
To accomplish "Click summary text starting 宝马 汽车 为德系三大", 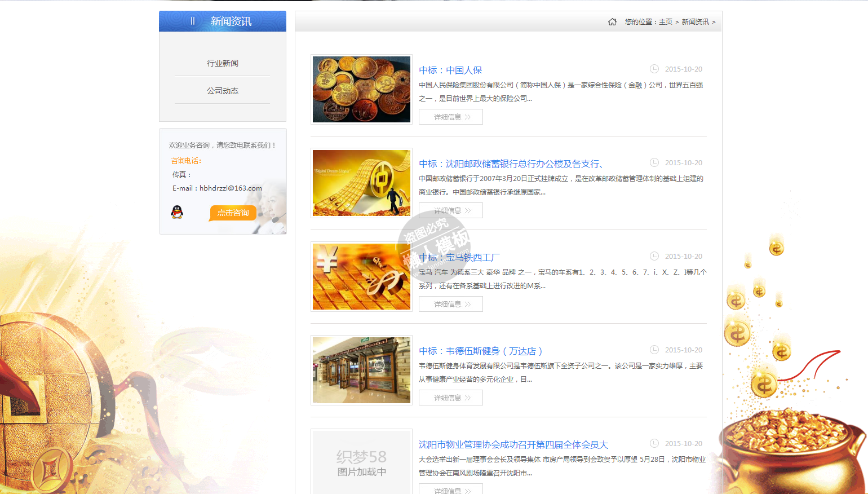I will point(563,279).
